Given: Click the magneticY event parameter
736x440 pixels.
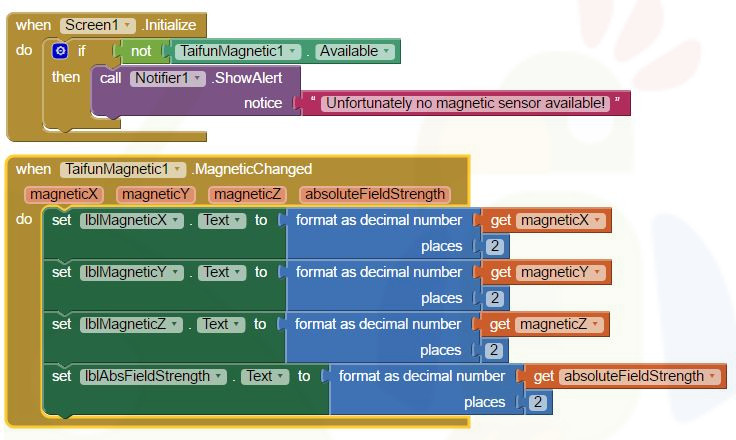Looking at the screenshot, I should 155,194.
